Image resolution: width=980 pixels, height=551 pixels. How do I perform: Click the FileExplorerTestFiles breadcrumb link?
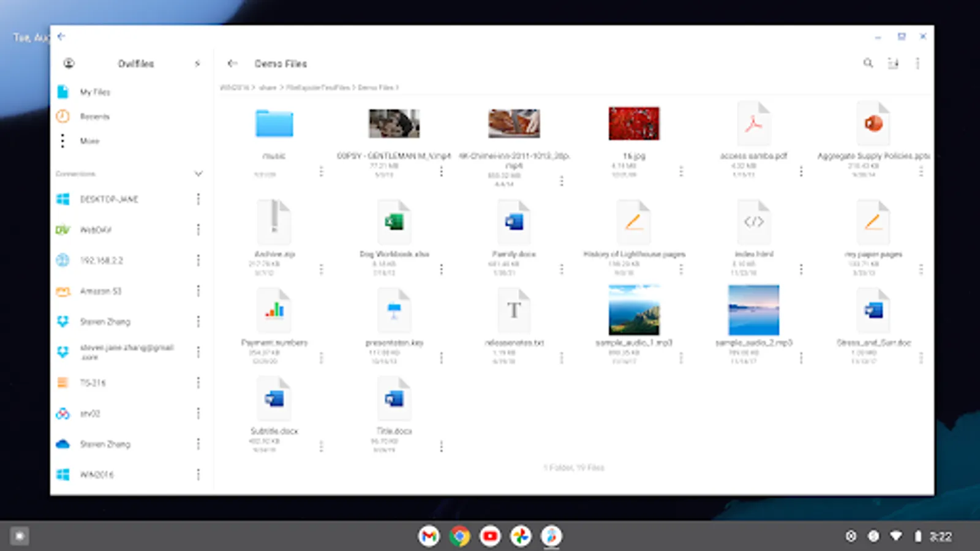[x=318, y=88]
